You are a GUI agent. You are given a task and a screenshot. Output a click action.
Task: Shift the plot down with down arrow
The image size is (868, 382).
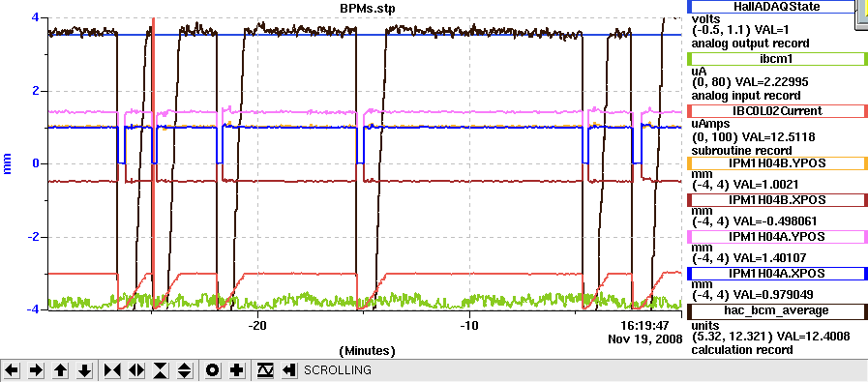[x=84, y=370]
